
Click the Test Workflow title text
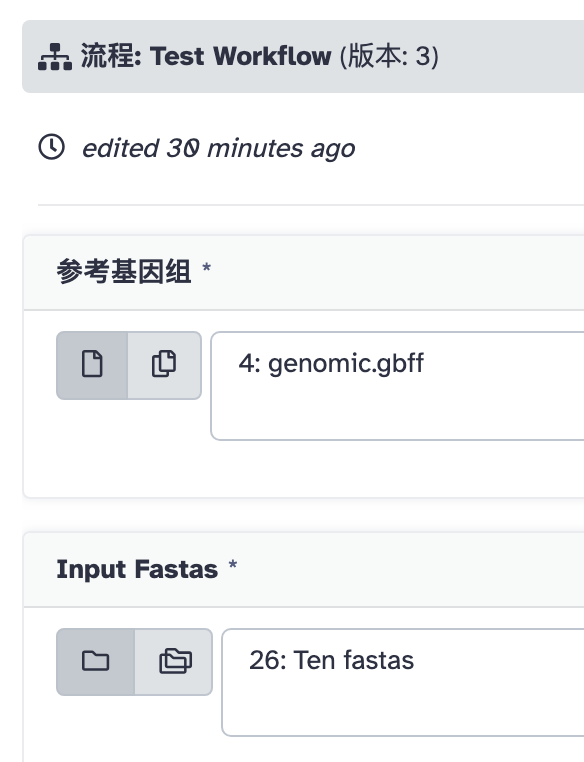[x=240, y=56]
